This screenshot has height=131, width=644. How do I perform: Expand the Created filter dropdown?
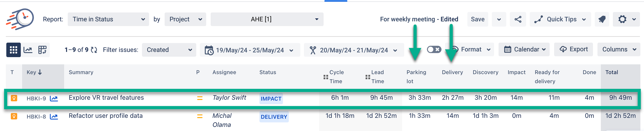point(169,50)
